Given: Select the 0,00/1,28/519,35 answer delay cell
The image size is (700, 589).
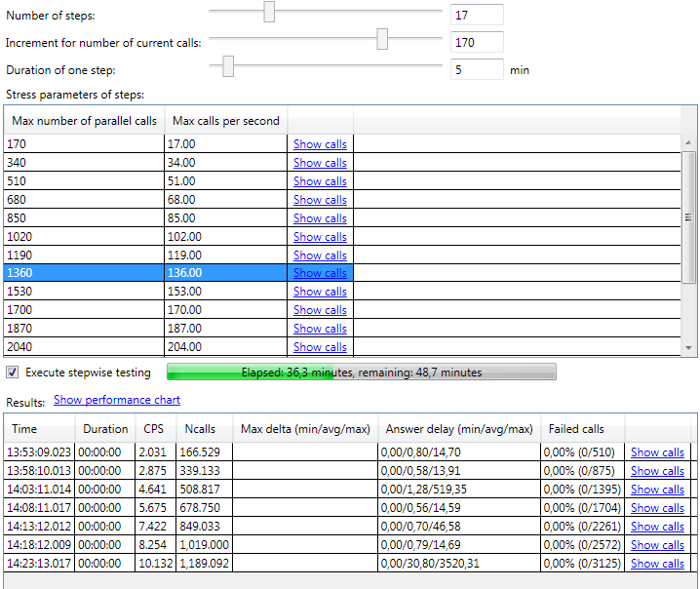Looking at the screenshot, I should tap(459, 490).
